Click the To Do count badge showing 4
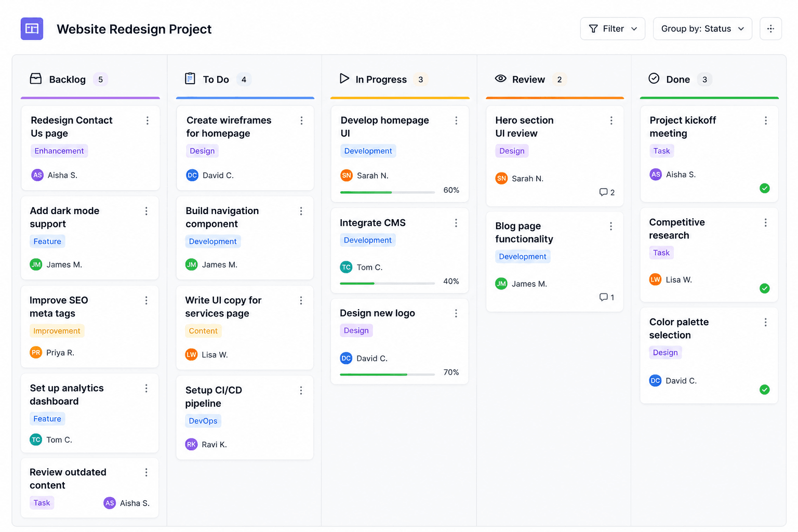This screenshot has width=798, height=532. (244, 79)
